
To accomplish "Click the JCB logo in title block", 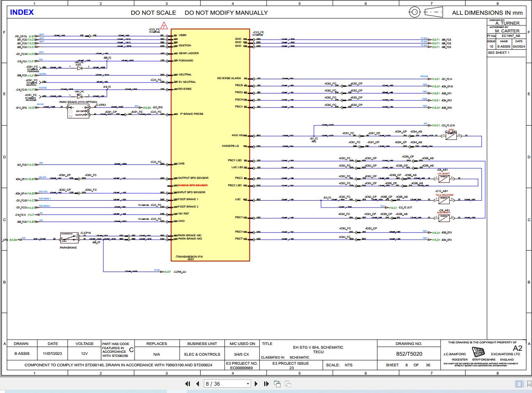I will [478, 353].
